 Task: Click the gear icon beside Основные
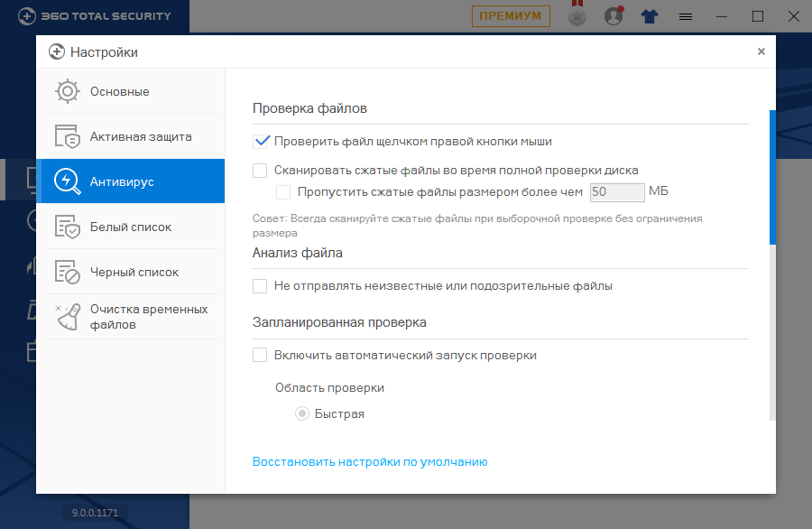pyautogui.click(x=68, y=92)
